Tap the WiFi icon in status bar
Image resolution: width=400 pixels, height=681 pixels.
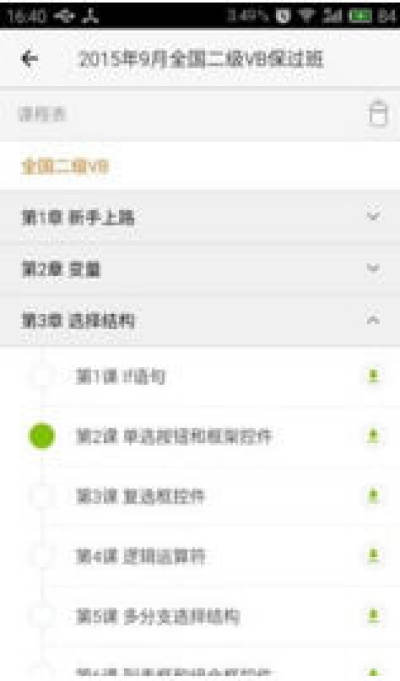pyautogui.click(x=306, y=16)
